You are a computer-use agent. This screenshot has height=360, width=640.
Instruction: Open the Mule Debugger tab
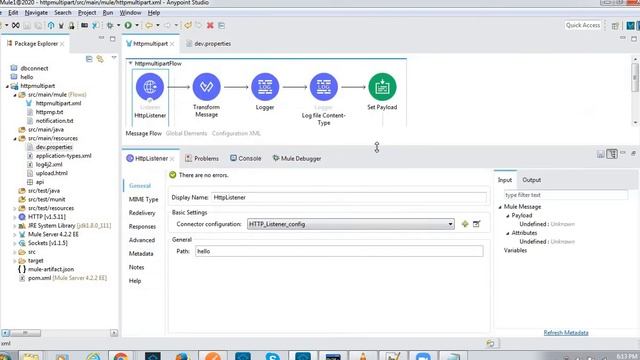tap(297, 158)
